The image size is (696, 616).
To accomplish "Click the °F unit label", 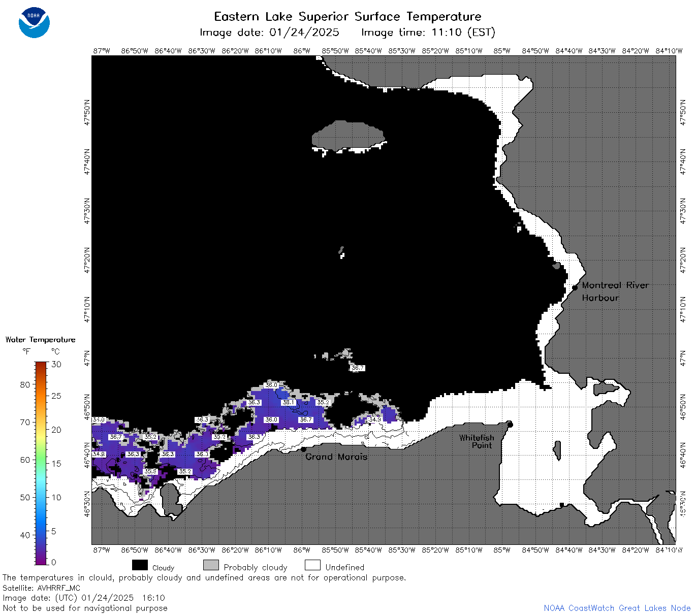I will (x=26, y=351).
